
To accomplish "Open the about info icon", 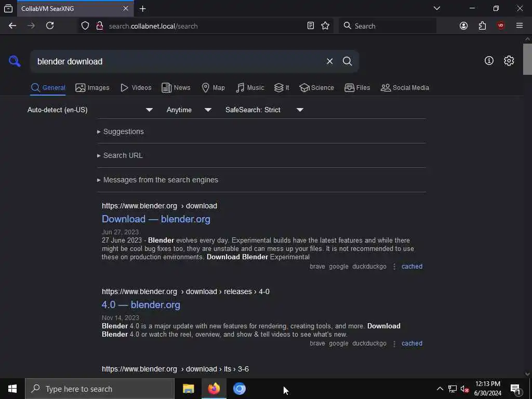I will coord(489,61).
